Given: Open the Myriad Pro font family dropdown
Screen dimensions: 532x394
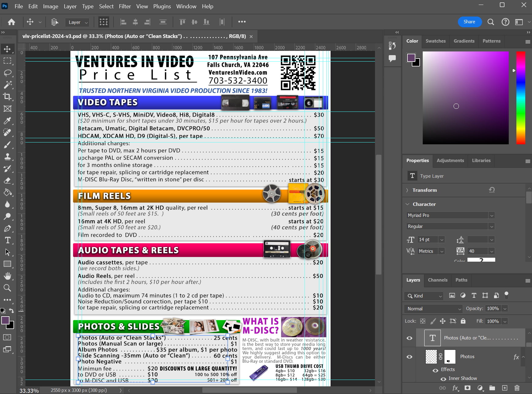Looking at the screenshot, I should pyautogui.click(x=492, y=215).
